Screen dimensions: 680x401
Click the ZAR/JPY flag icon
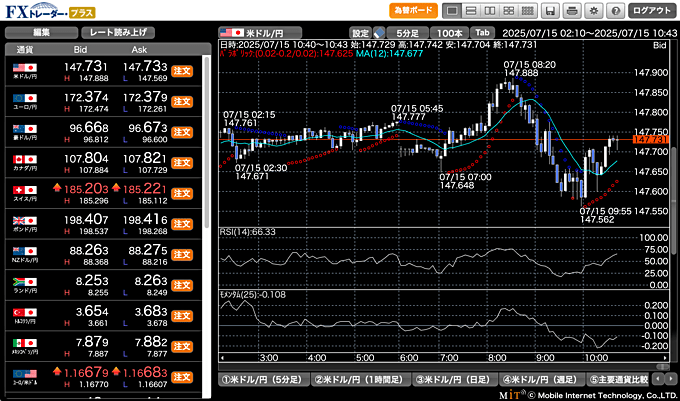click(x=25, y=282)
